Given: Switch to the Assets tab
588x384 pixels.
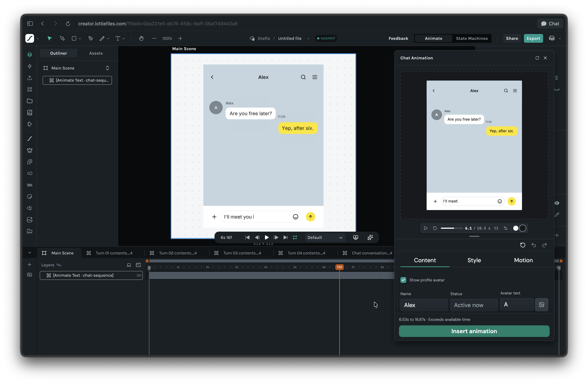Looking at the screenshot, I should click(96, 53).
